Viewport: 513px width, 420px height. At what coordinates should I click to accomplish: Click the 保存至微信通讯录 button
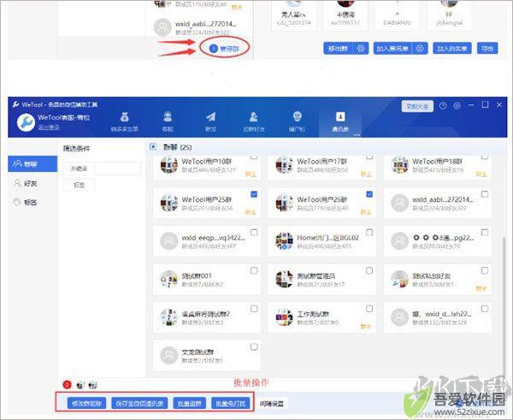[x=139, y=403]
